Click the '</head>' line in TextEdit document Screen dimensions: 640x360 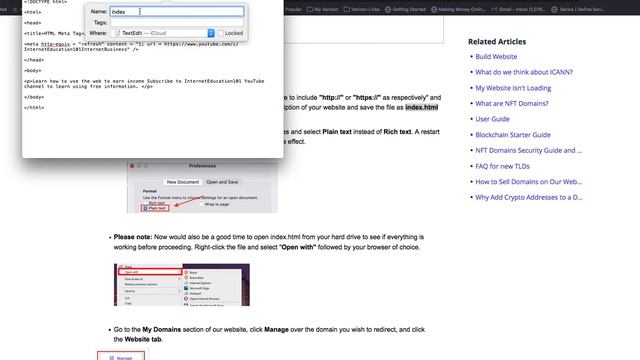[34, 60]
